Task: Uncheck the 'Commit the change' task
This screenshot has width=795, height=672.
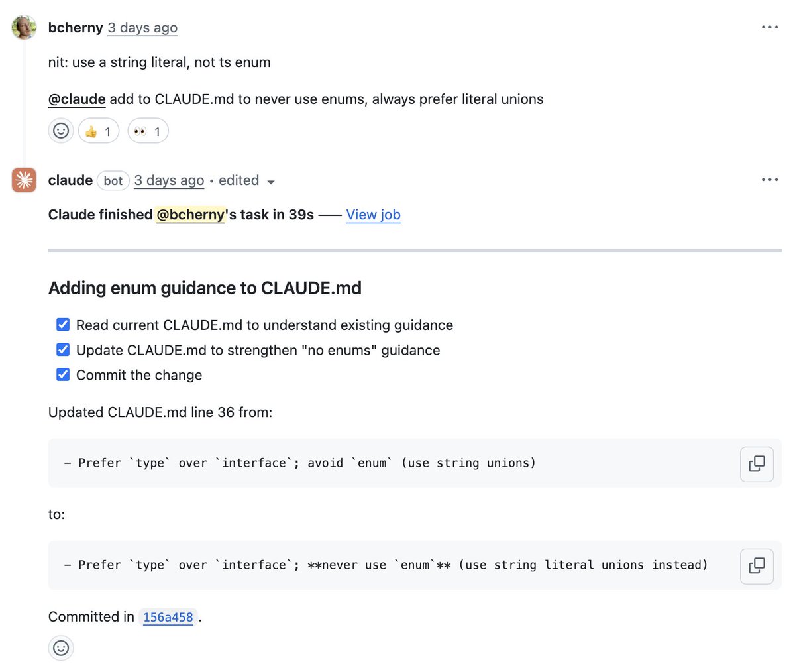Action: point(63,374)
